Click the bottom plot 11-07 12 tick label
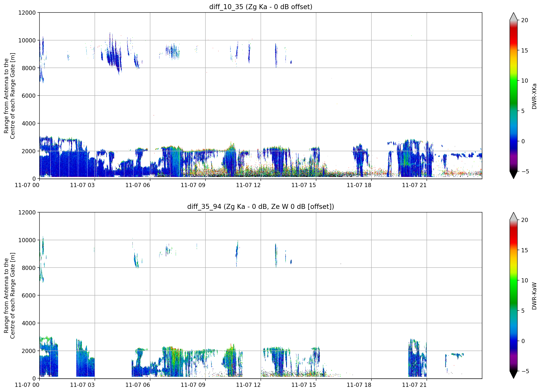 click(248, 385)
